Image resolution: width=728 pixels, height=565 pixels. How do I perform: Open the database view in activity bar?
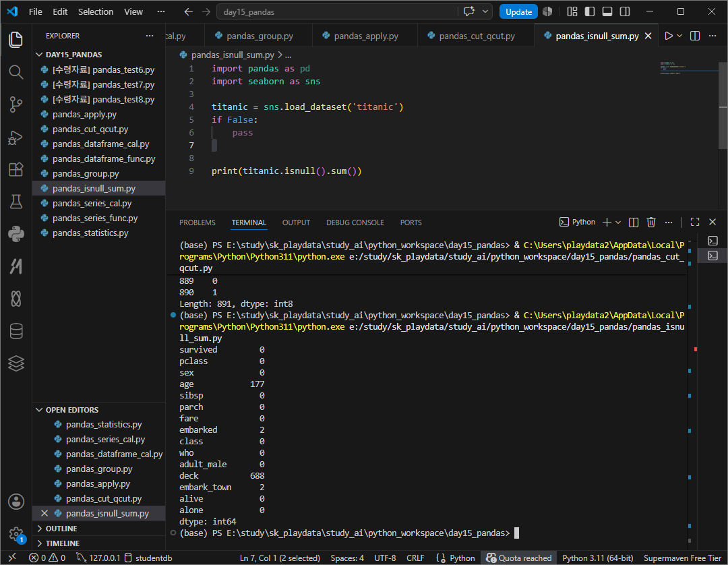(x=16, y=331)
